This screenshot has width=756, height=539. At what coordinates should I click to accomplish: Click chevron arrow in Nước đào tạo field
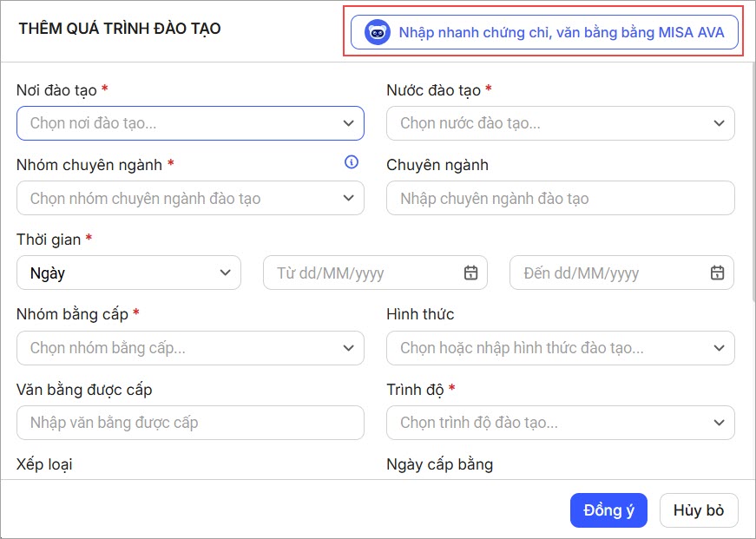tap(719, 123)
